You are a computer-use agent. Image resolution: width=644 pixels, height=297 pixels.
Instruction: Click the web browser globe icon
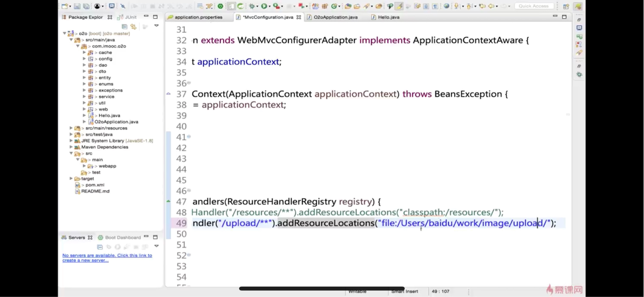pos(447,6)
